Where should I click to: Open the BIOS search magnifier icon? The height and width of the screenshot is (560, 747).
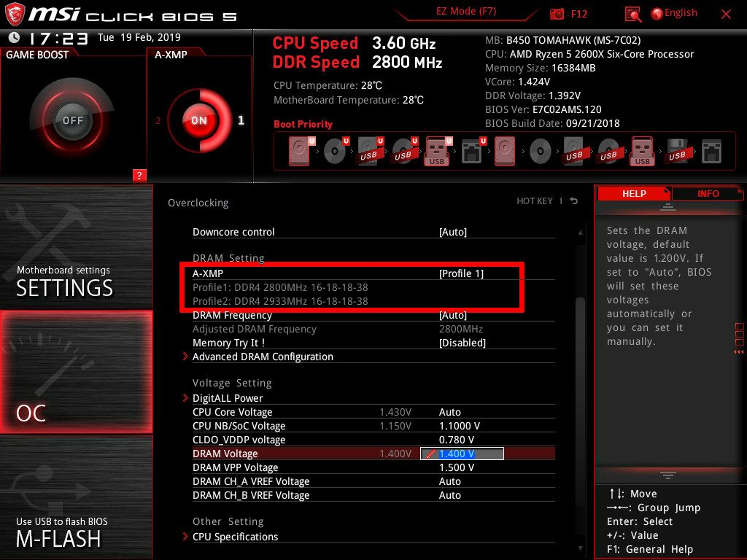633,14
